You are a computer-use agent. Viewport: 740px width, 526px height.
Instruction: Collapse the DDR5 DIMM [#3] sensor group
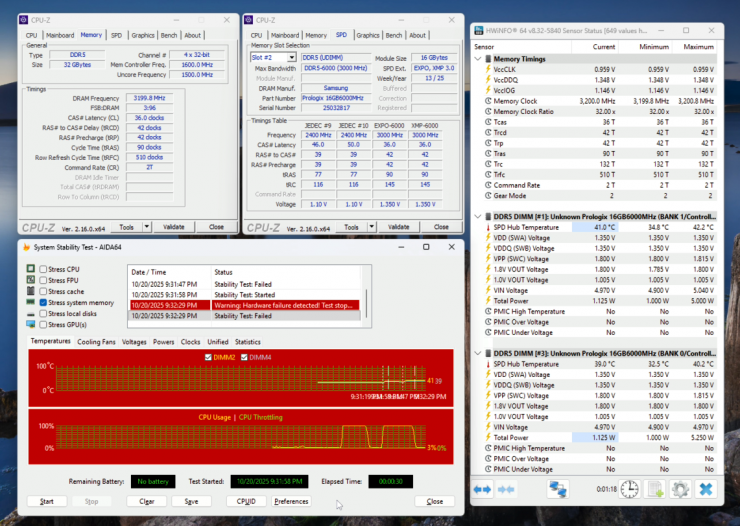(x=479, y=353)
